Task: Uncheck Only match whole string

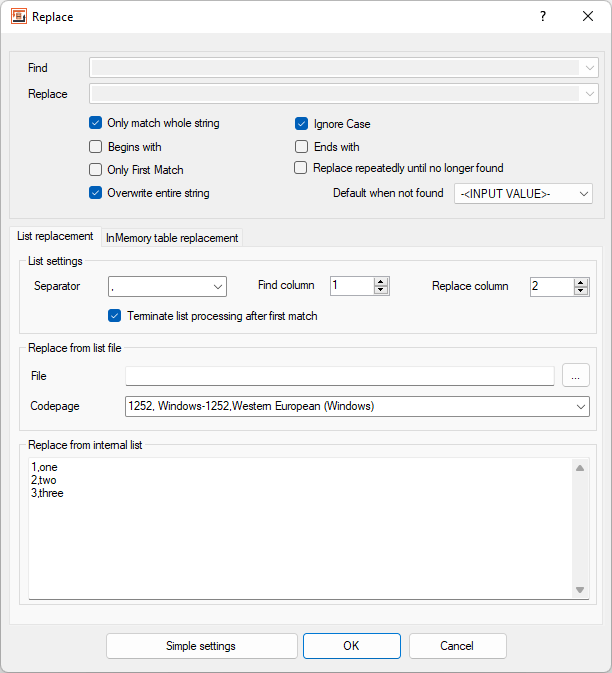Action: point(96,124)
